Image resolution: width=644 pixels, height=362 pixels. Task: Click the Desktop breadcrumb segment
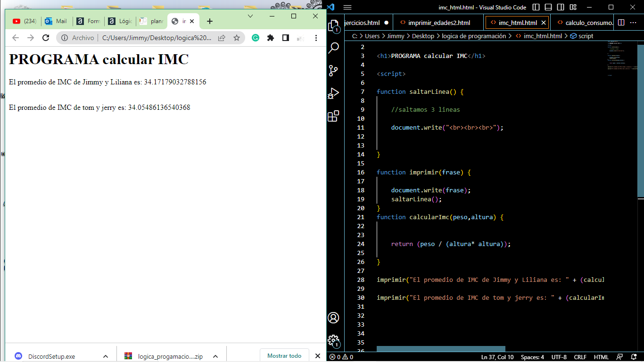(x=423, y=36)
